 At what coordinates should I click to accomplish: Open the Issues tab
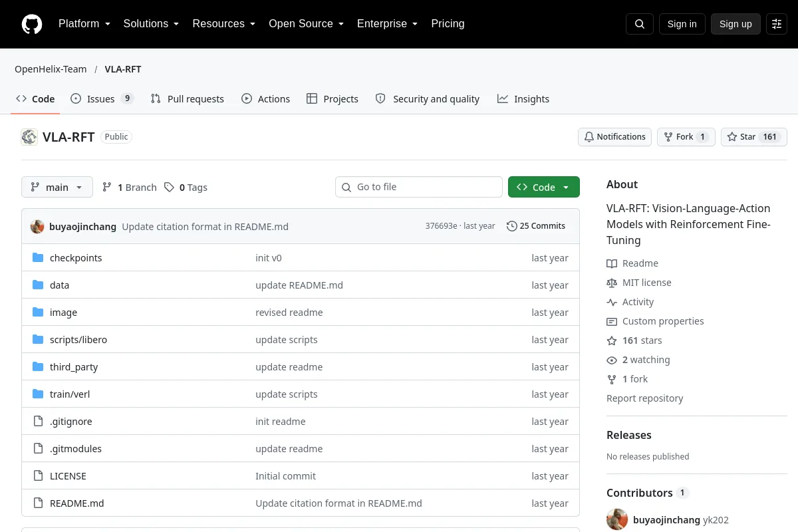coord(102,99)
